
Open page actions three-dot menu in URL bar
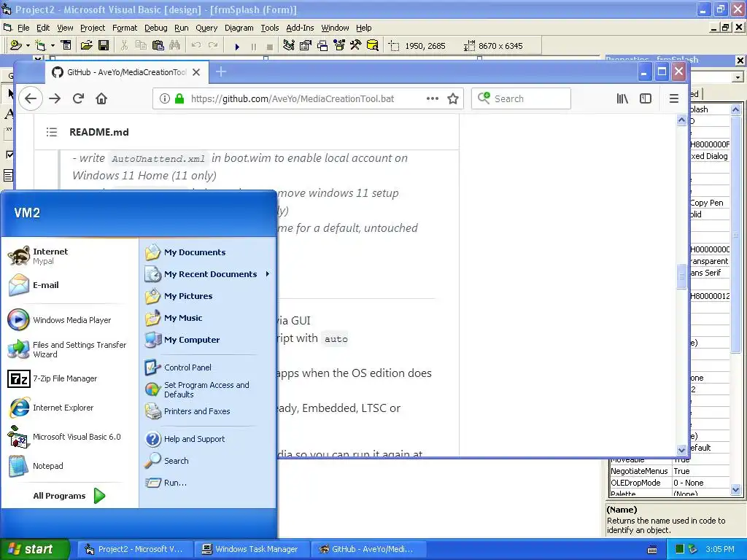click(432, 98)
